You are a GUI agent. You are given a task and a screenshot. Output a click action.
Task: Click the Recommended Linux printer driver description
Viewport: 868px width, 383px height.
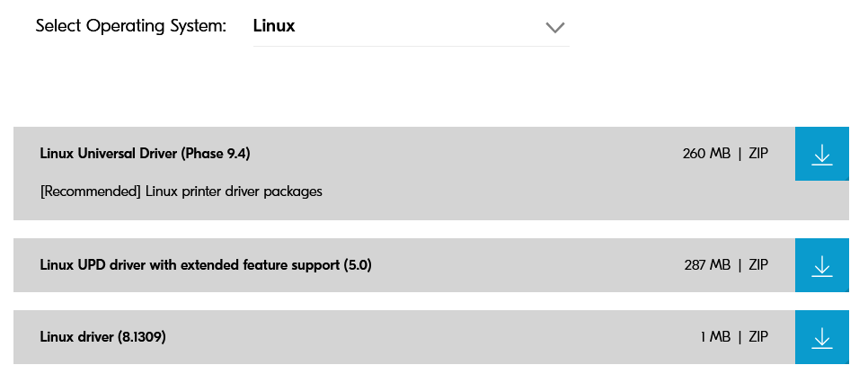182,191
